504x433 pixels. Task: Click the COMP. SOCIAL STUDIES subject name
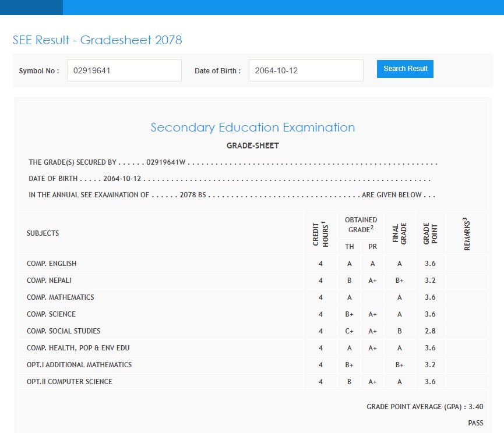tap(63, 331)
